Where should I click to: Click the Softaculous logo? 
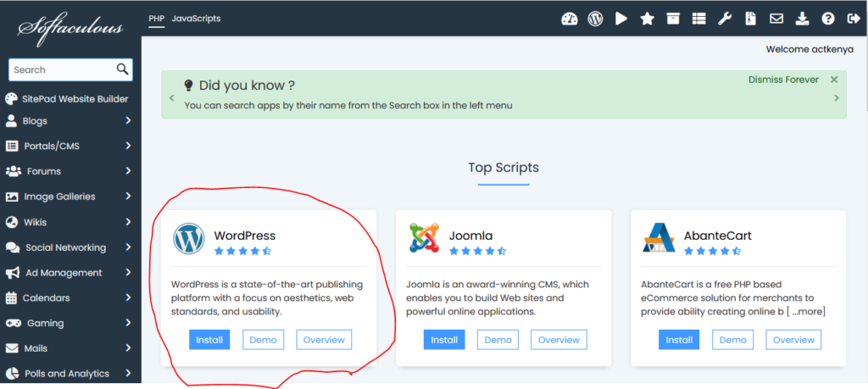click(x=70, y=28)
